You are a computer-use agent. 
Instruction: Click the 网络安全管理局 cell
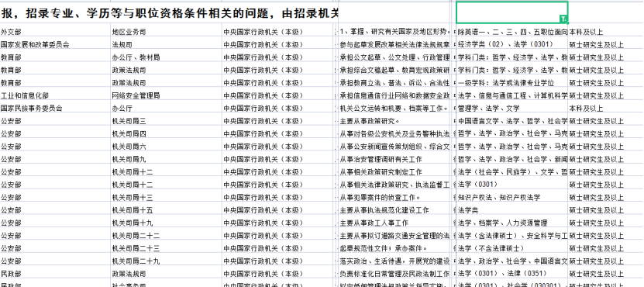[x=167, y=95]
